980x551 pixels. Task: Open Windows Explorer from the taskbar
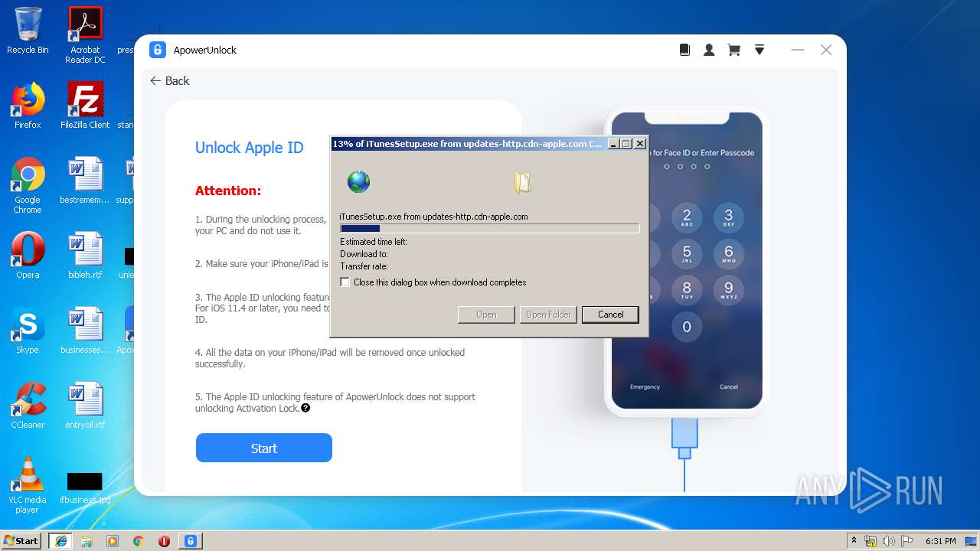[x=87, y=540]
